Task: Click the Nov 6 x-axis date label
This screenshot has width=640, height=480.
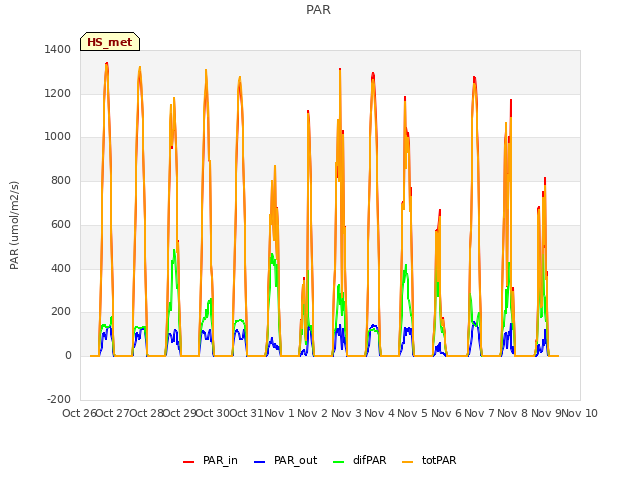Action: tap(446, 413)
